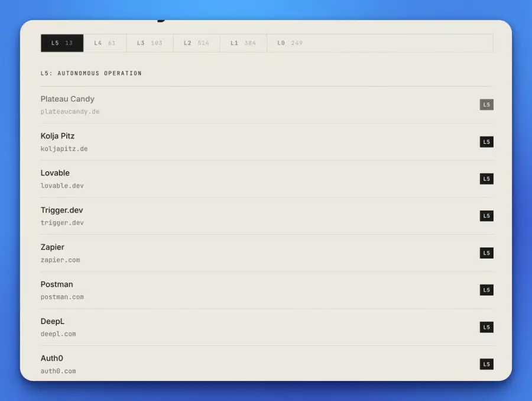
Task: Click the auth0.com domain text
Action: coord(59,371)
